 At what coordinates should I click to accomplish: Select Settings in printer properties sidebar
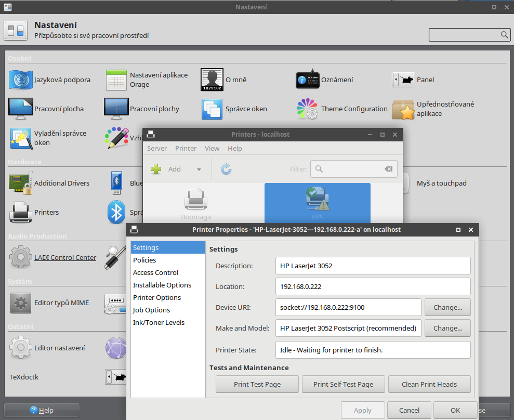(x=168, y=247)
